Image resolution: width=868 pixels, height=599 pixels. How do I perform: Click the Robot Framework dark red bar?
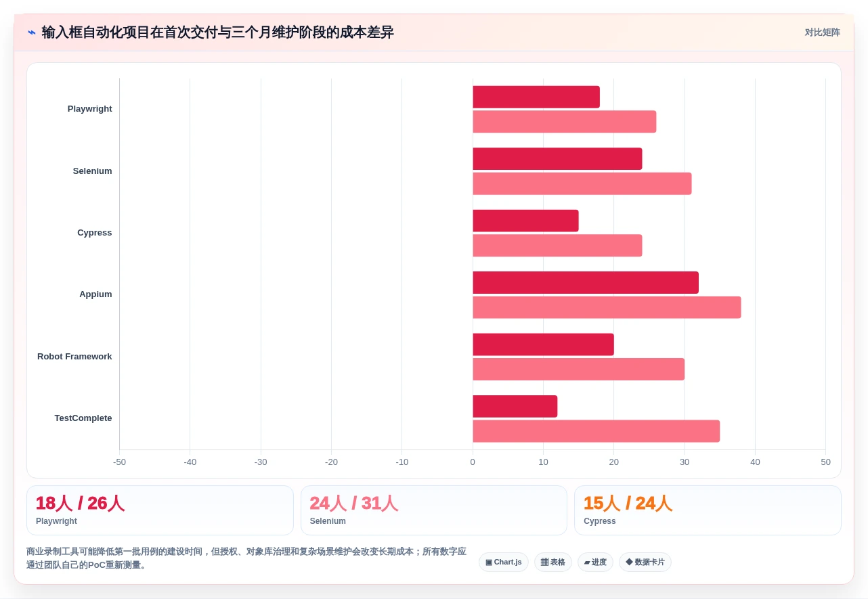[543, 345]
